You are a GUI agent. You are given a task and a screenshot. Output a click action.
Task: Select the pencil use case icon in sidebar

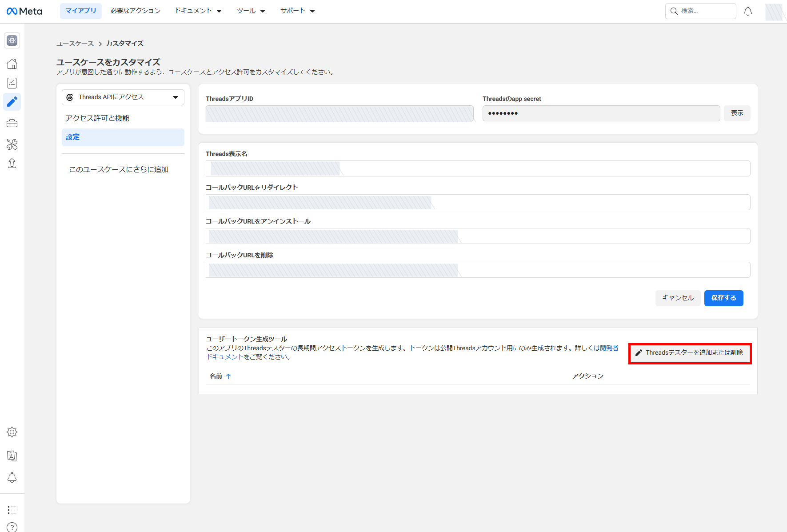click(12, 102)
